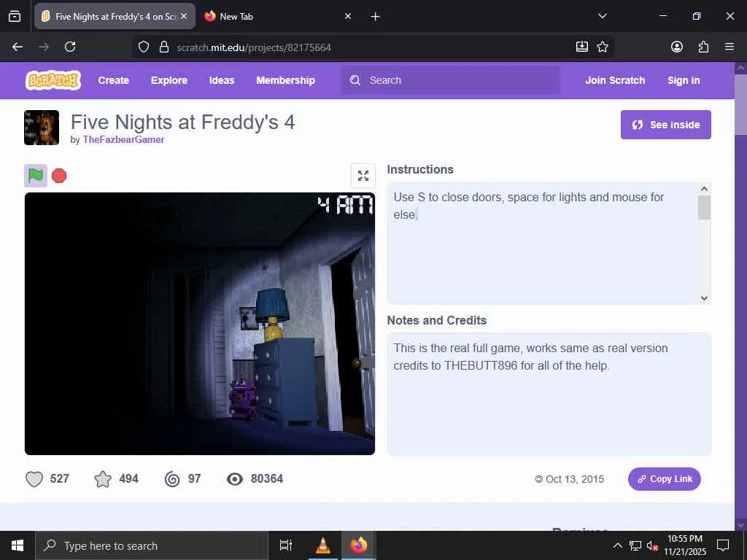Click the browser forward arrow
The height and width of the screenshot is (560, 747).
[x=44, y=47]
